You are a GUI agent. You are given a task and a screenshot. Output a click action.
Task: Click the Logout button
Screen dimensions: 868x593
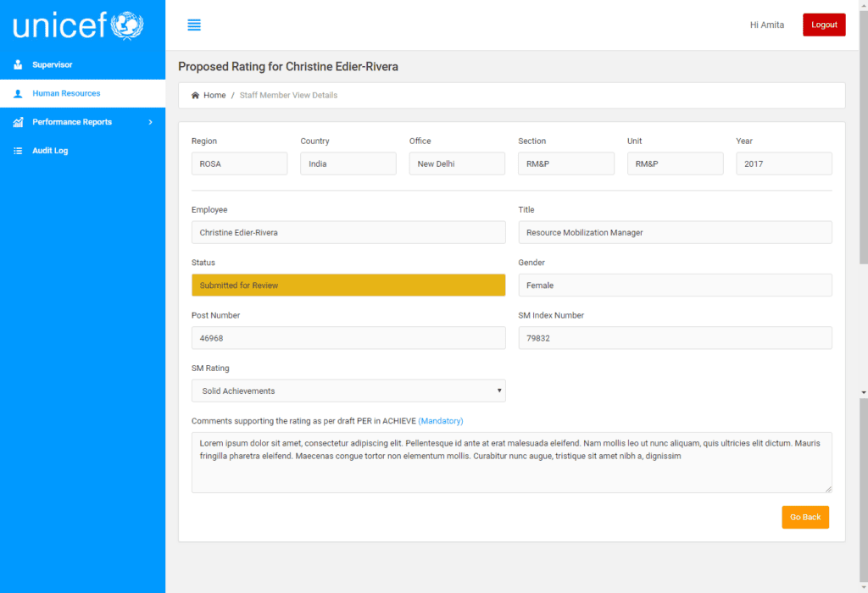tap(823, 25)
